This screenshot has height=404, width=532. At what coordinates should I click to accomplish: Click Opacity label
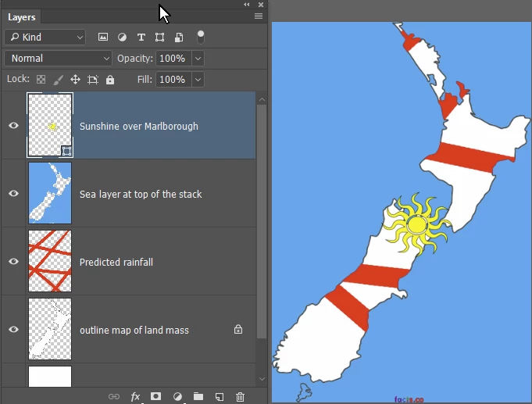tap(135, 59)
